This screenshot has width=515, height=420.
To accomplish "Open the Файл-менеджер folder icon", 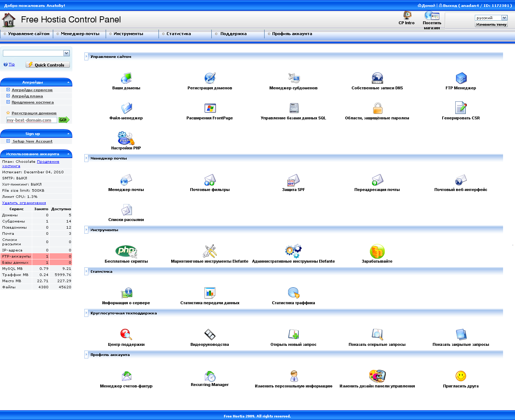I will pyautogui.click(x=126, y=108).
